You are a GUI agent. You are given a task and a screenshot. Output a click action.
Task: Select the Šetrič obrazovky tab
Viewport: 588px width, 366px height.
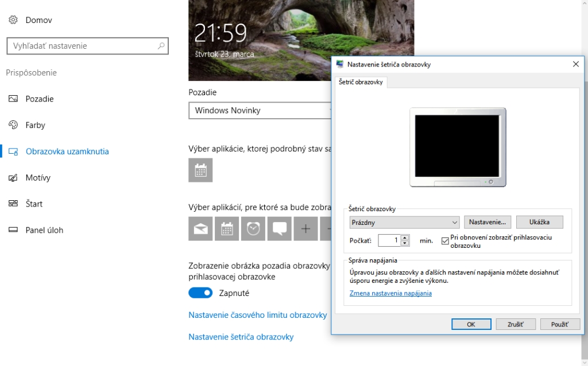tap(361, 82)
